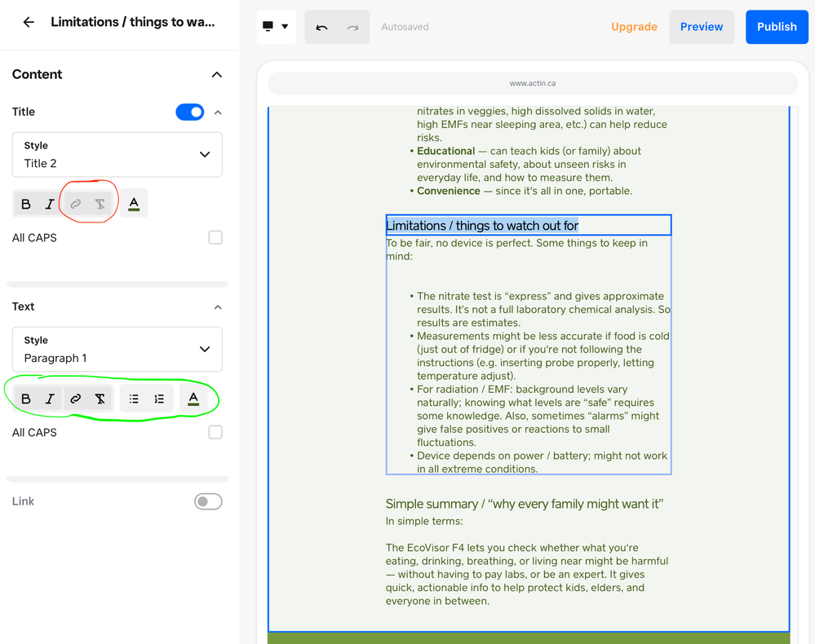The image size is (815, 644).
Task: Enable the Link toggle switch
Action: tap(208, 501)
